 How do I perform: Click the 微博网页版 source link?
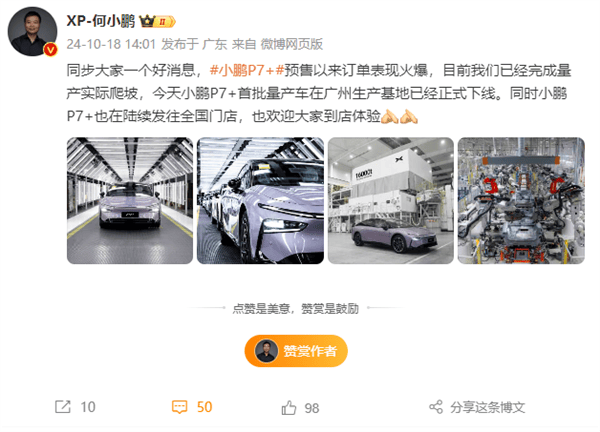[292, 44]
